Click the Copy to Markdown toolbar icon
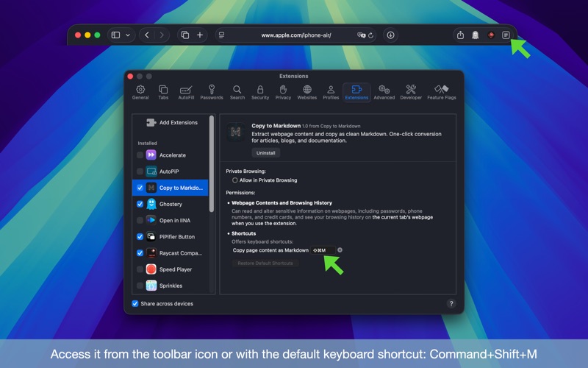Viewport: 588px width, 368px height. tap(506, 35)
